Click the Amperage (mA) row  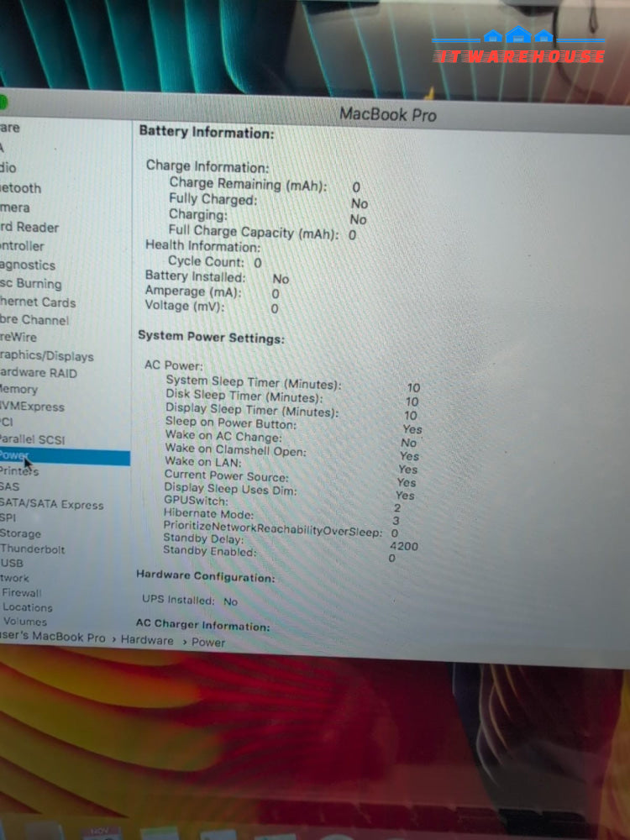tap(213, 292)
